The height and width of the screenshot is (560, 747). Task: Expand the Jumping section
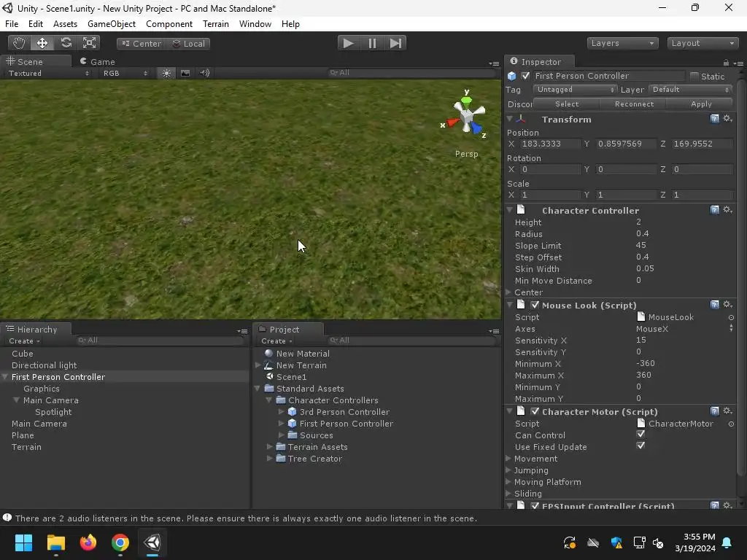(508, 470)
